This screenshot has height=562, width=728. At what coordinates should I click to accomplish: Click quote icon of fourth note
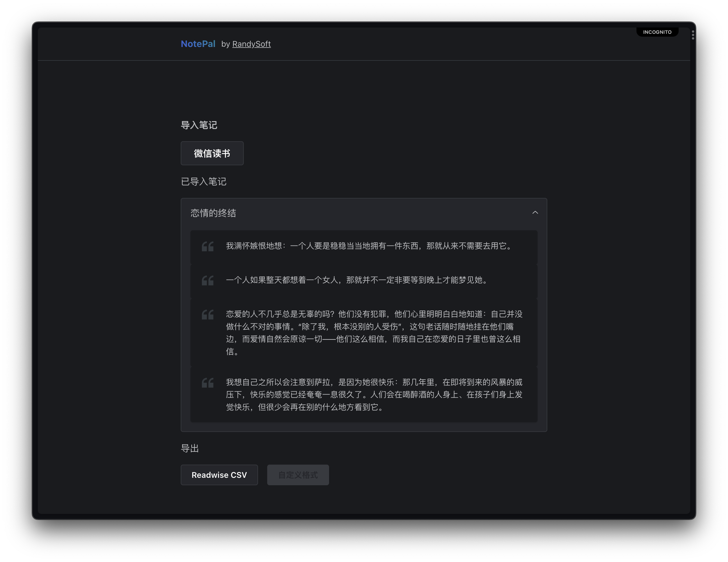207,382
